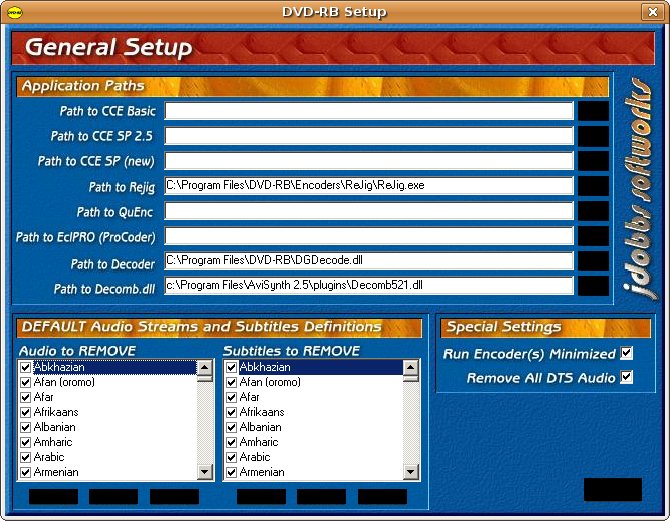Screen dimensions: 670x521
Task: Click the scrollbar thumb of Subtitles to REMOVE list
Action: pyautogui.click(x=411, y=378)
